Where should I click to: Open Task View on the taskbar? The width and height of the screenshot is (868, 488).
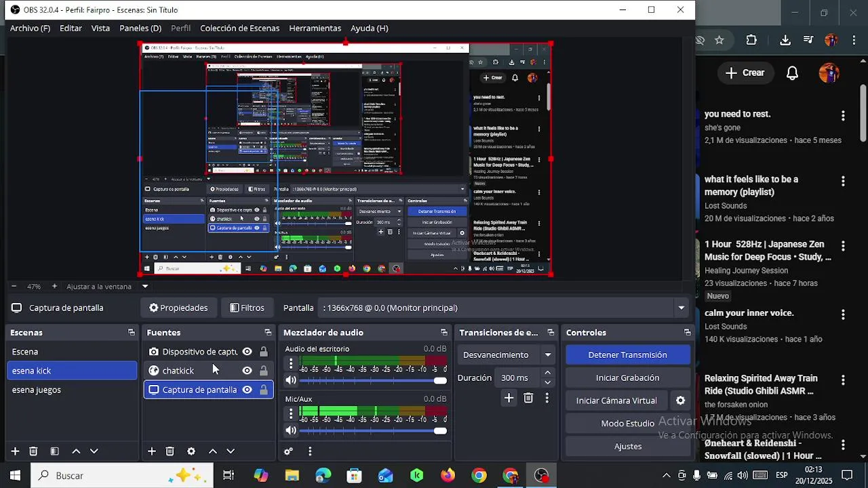point(229,476)
